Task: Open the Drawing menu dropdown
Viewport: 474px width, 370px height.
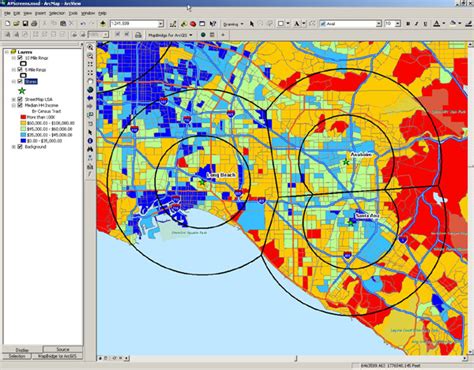Action: point(233,24)
